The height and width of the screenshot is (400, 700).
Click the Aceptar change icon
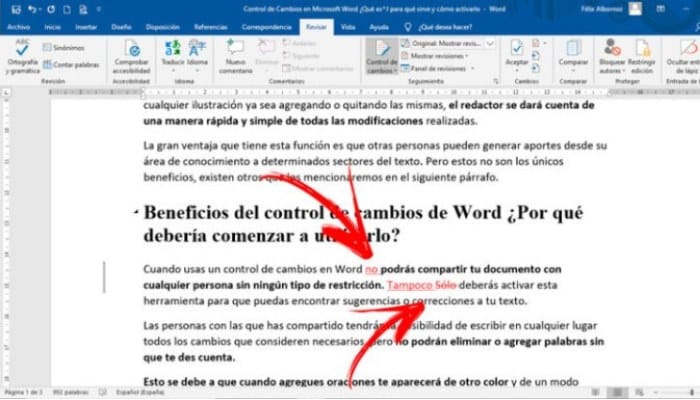pos(517,47)
